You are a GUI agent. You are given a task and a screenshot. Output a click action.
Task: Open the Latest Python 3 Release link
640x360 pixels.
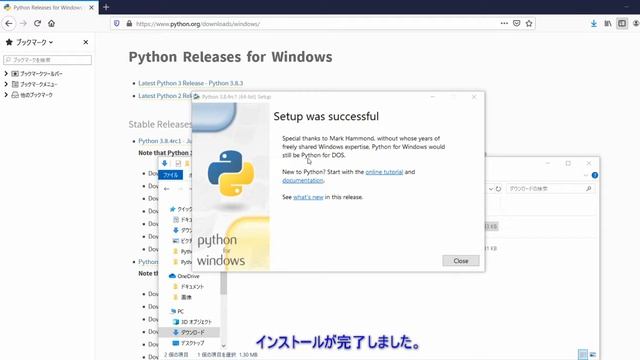[x=191, y=83]
